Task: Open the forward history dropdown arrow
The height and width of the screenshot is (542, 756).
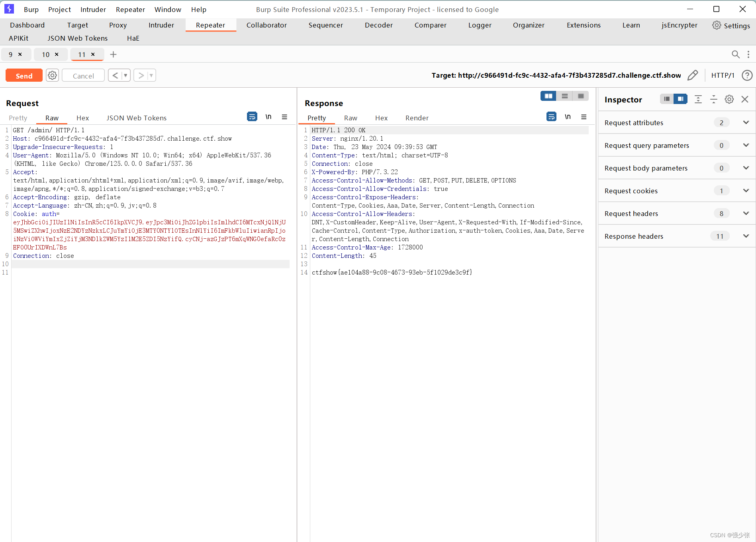Action: (x=151, y=75)
